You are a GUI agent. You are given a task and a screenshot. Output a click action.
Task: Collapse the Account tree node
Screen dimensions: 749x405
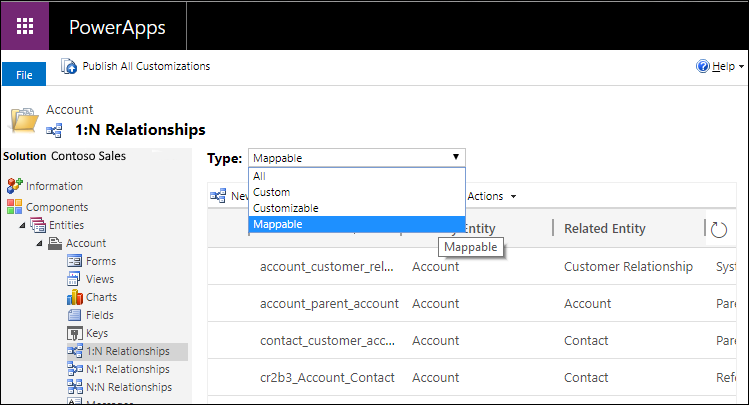pyautogui.click(x=40, y=244)
